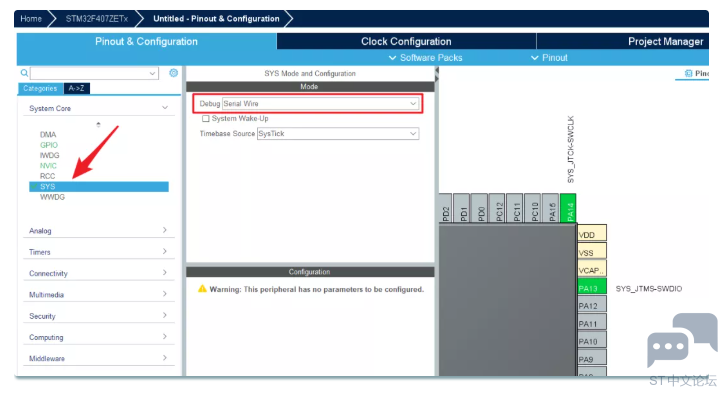This screenshot has height=396, width=726.
Task: Click the PA15 pin on chip
Action: pos(551,208)
